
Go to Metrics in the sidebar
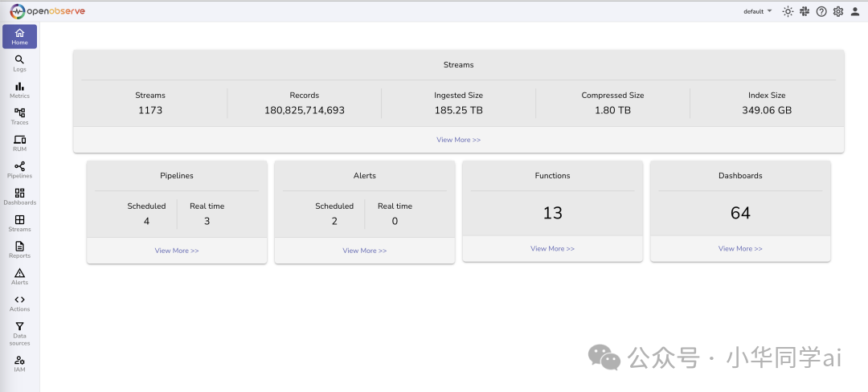19,89
